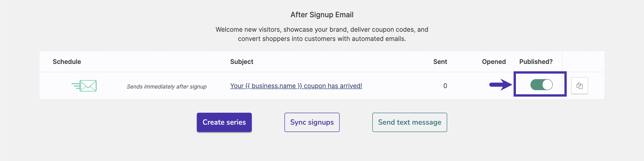Click 'Sends immediately after signup' text

pos(167,86)
